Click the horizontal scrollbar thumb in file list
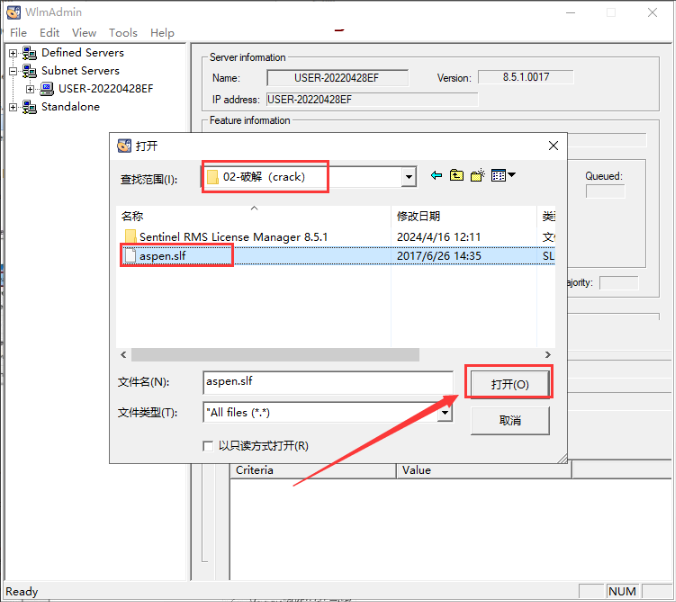Screen dimensions: 676x602 point(275,354)
